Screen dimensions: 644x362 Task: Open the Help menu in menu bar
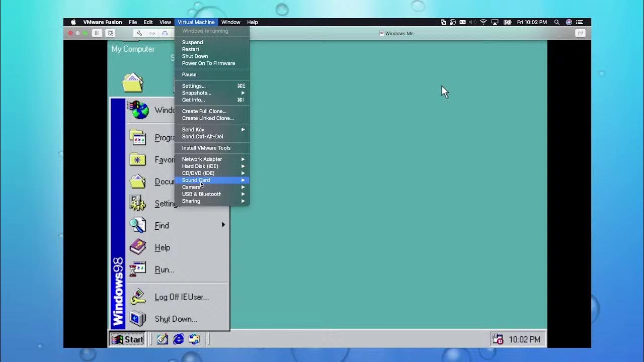(x=253, y=22)
